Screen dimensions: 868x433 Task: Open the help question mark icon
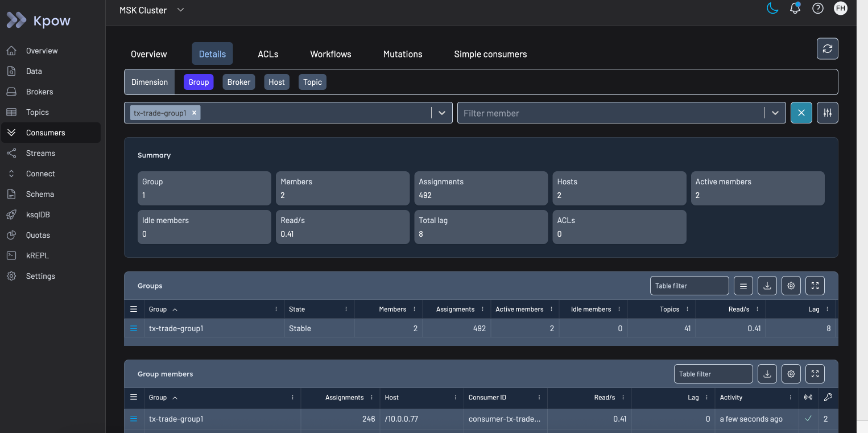coord(818,9)
